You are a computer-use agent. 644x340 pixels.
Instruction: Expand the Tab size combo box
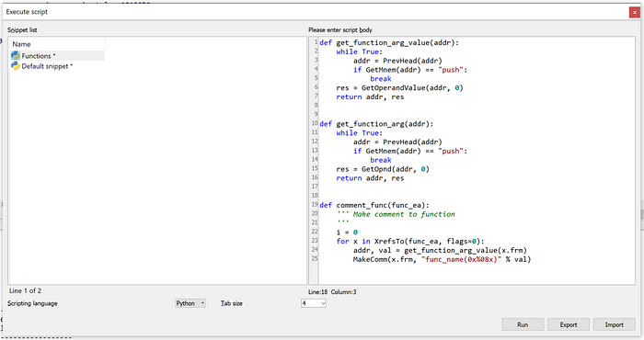click(x=314, y=303)
